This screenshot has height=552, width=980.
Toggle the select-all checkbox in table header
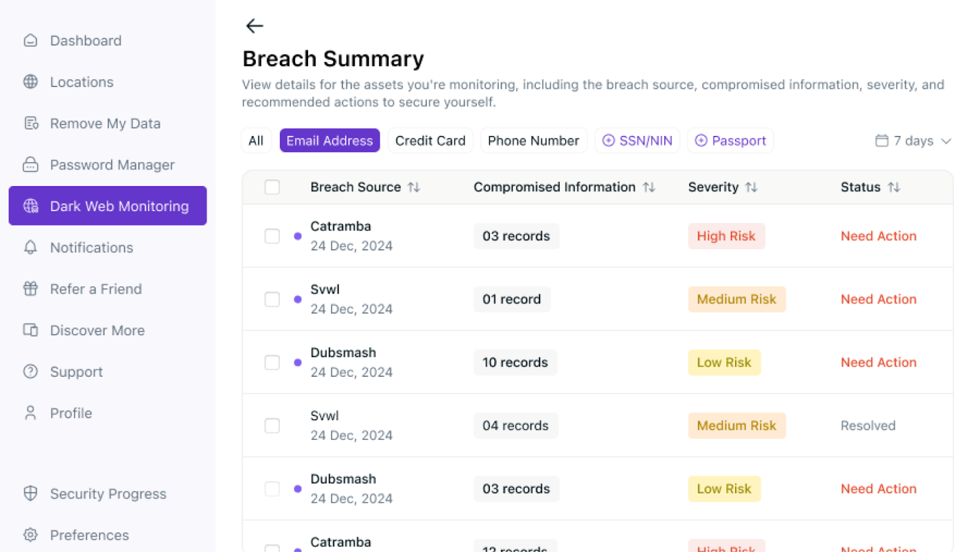[272, 187]
